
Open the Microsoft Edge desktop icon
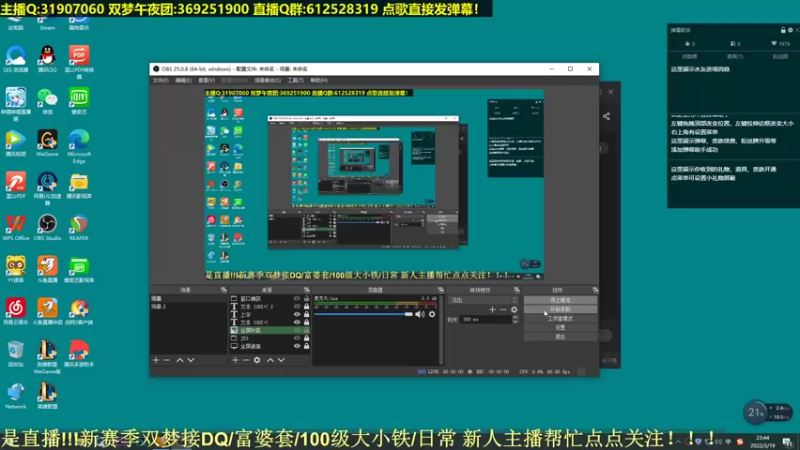[x=79, y=146]
